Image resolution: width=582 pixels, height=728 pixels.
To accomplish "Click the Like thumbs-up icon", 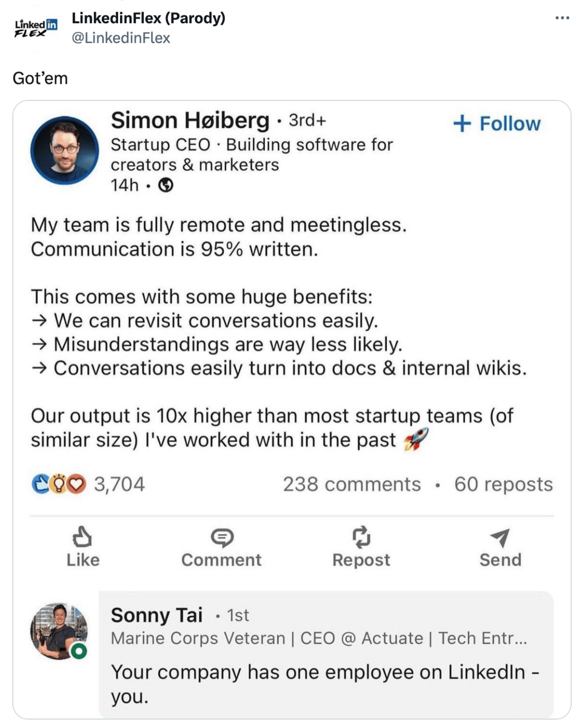I will [x=82, y=537].
